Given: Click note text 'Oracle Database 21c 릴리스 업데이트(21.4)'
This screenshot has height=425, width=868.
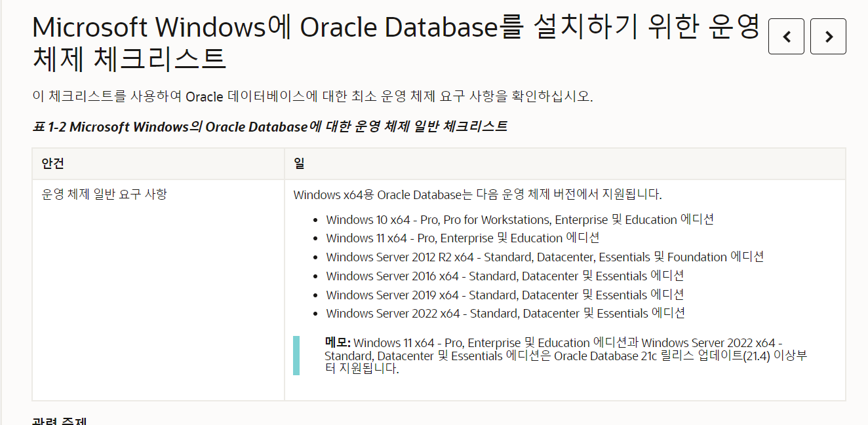Looking at the screenshot, I should click(662, 356).
